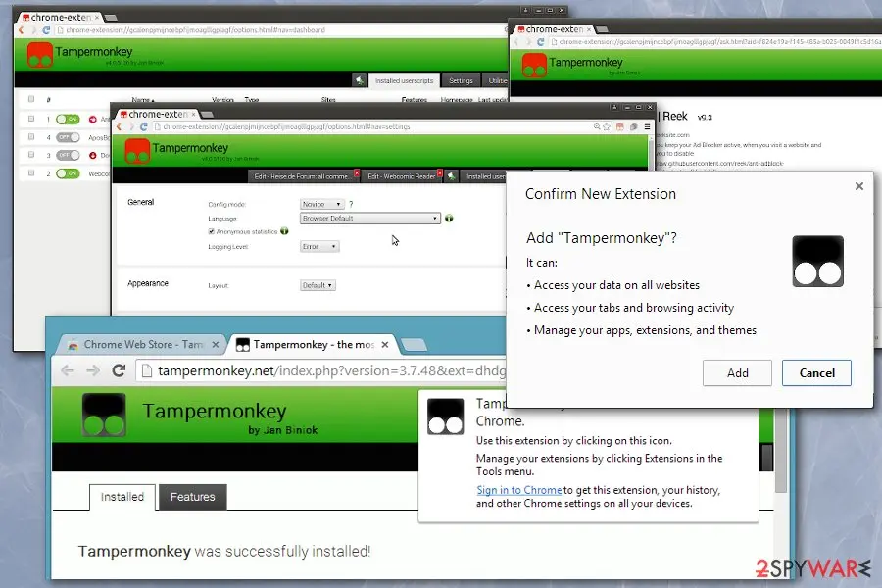Click the green info icon next to Language dropdown

point(449,219)
